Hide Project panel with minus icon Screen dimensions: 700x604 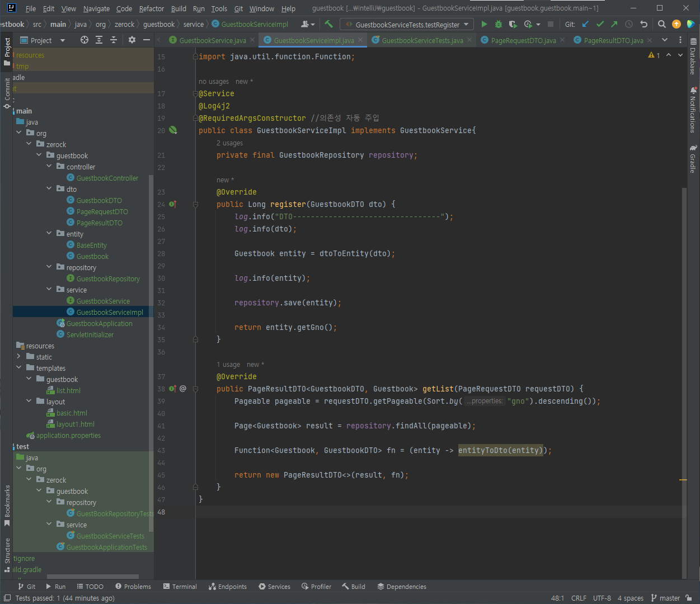click(x=147, y=40)
